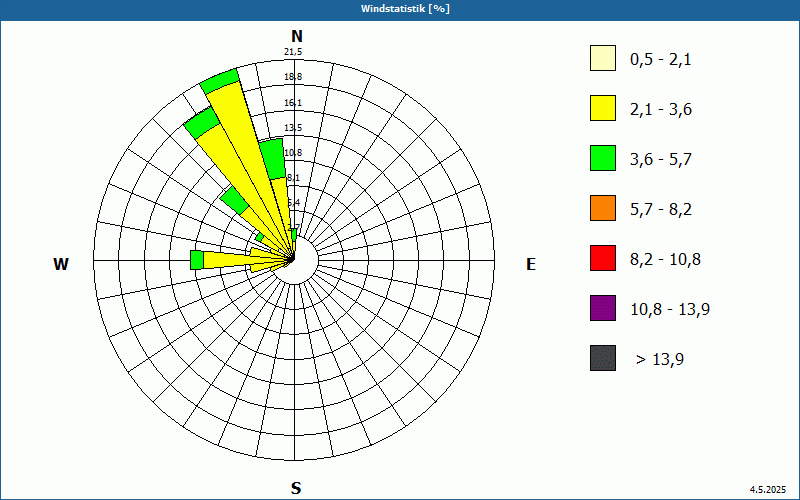The width and height of the screenshot is (800, 500).
Task: Click the 13,5 axis scale value
Action: [x=293, y=128]
